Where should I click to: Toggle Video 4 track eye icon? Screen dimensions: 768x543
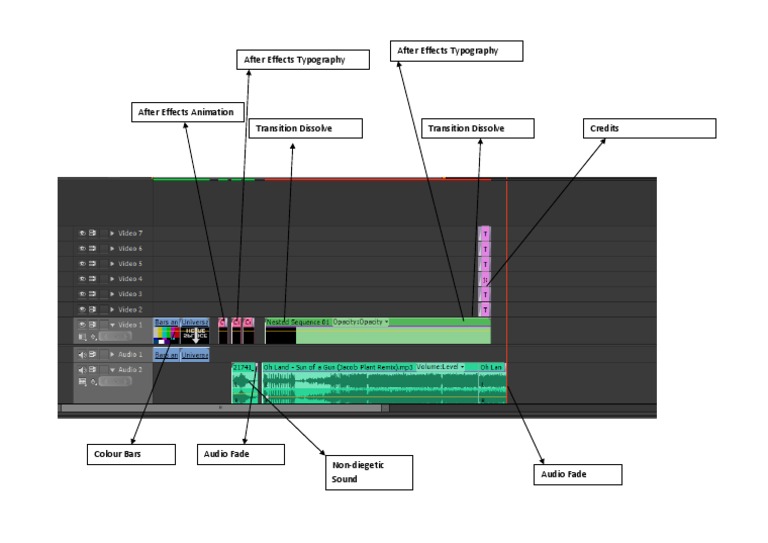82,279
